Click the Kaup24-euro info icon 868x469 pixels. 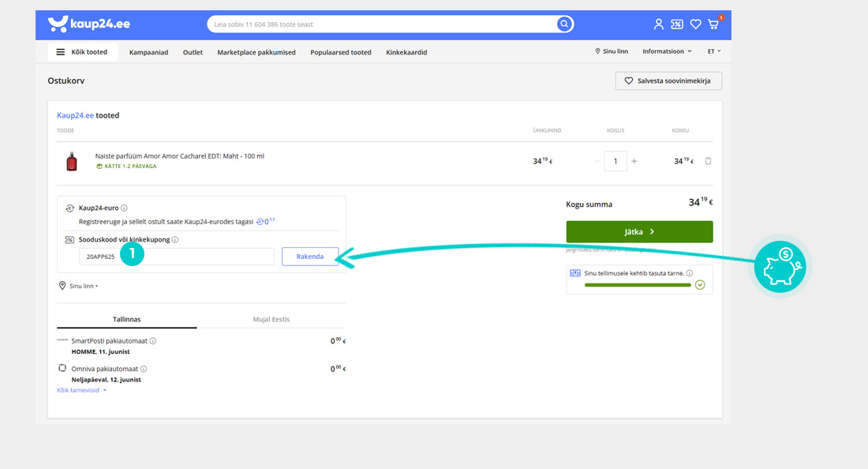coord(125,208)
